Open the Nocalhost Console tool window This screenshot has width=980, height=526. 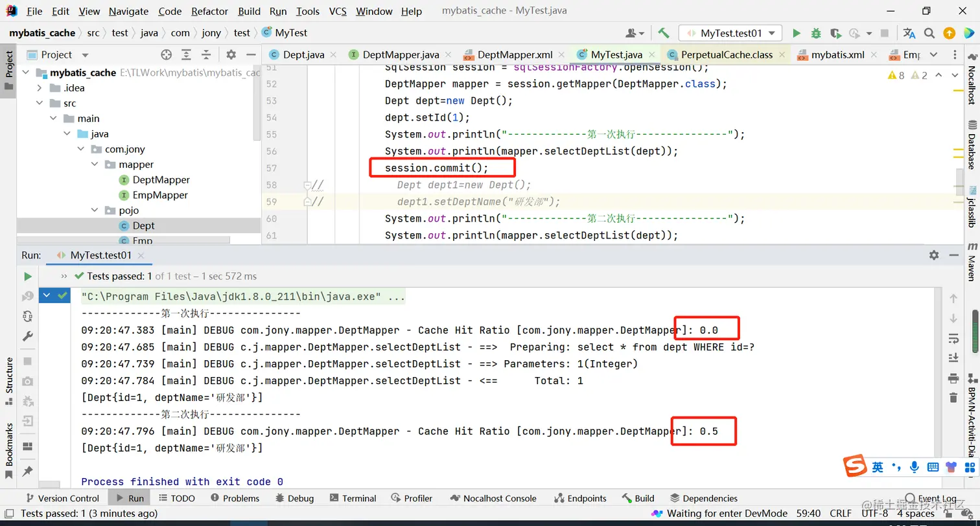pos(493,498)
